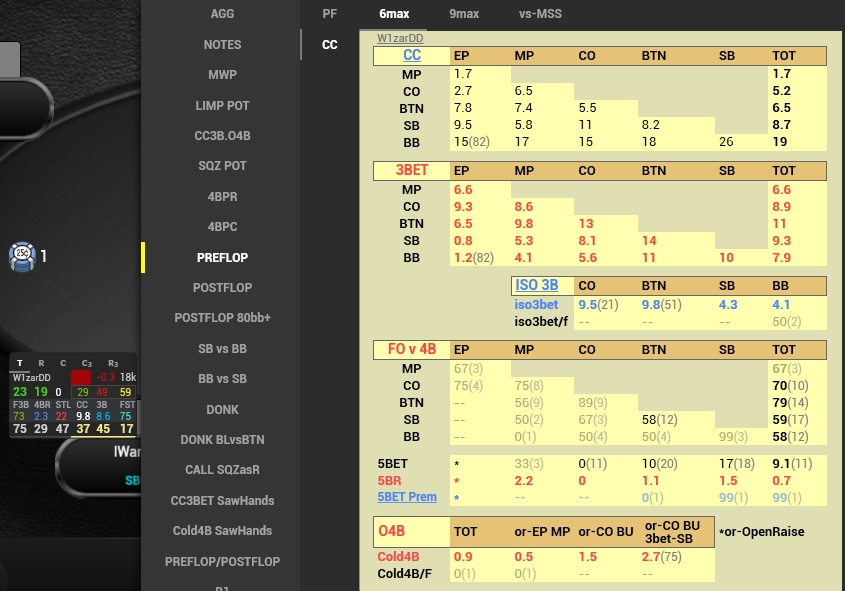Click 5BET BTN value 10(20)

(660, 463)
